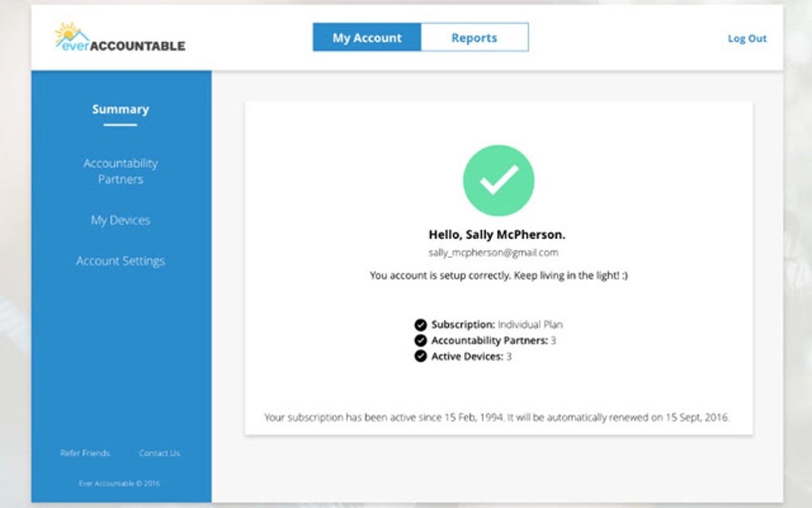Screen dimensions: 812x508
Task: Click the subscription renewal date message
Action: (x=498, y=416)
